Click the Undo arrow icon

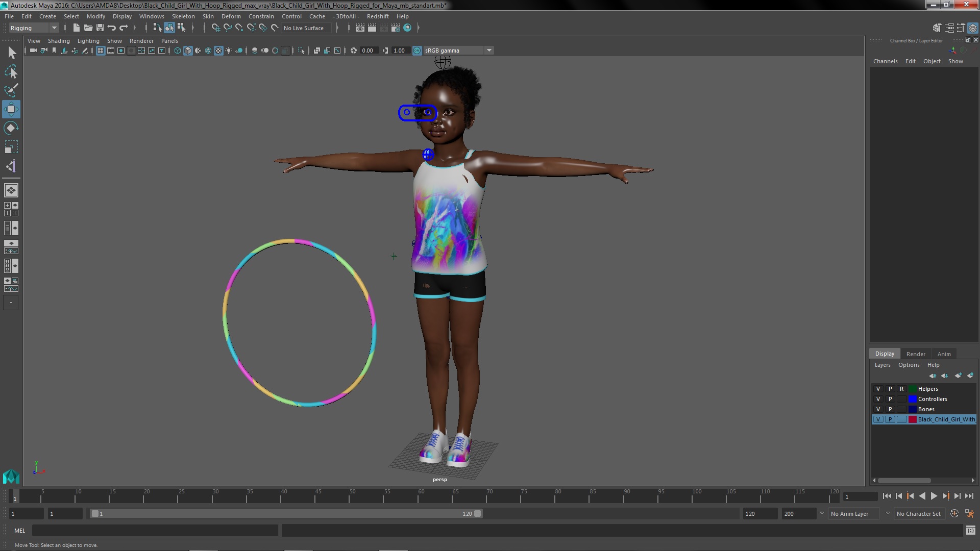click(112, 28)
